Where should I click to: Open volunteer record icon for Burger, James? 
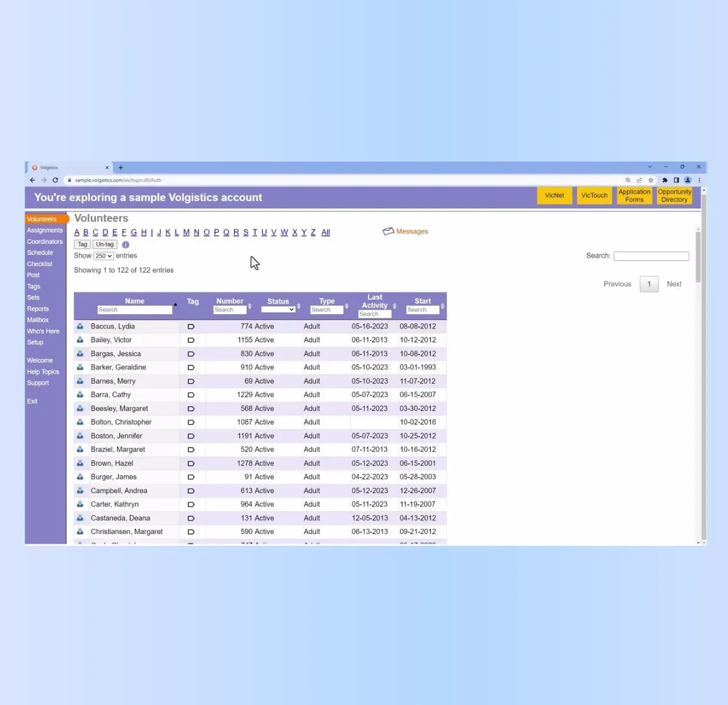[80, 477]
